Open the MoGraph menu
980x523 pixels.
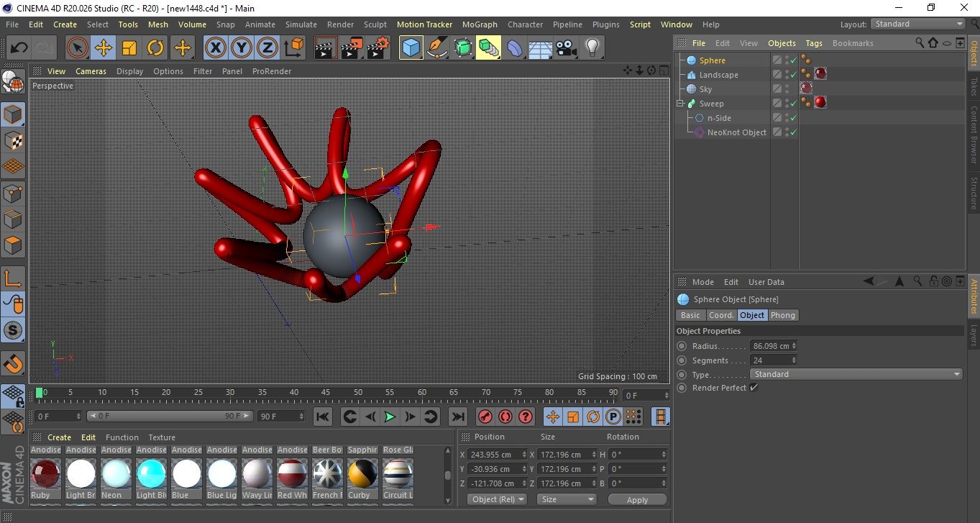tap(479, 24)
